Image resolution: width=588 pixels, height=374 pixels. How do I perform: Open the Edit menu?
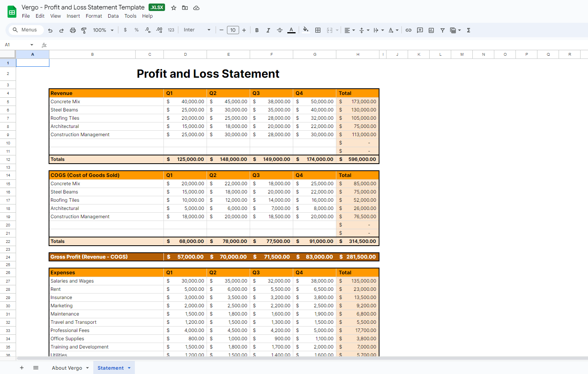point(40,16)
